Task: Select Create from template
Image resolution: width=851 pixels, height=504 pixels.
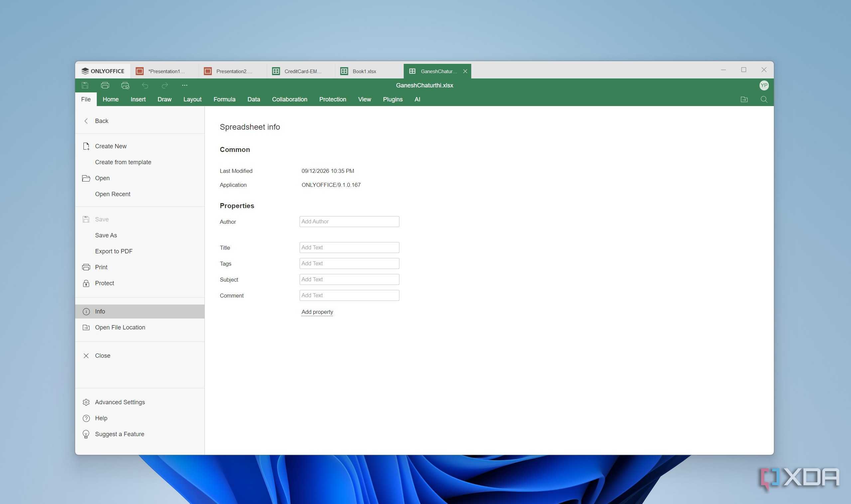Action: 140,162
